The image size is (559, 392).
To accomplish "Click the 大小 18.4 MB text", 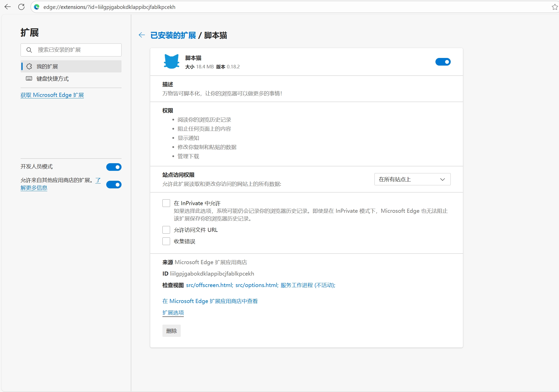I will coord(200,67).
